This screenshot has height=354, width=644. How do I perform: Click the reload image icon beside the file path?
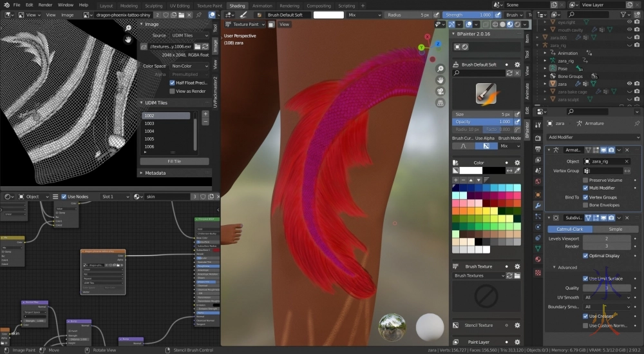coord(205,46)
